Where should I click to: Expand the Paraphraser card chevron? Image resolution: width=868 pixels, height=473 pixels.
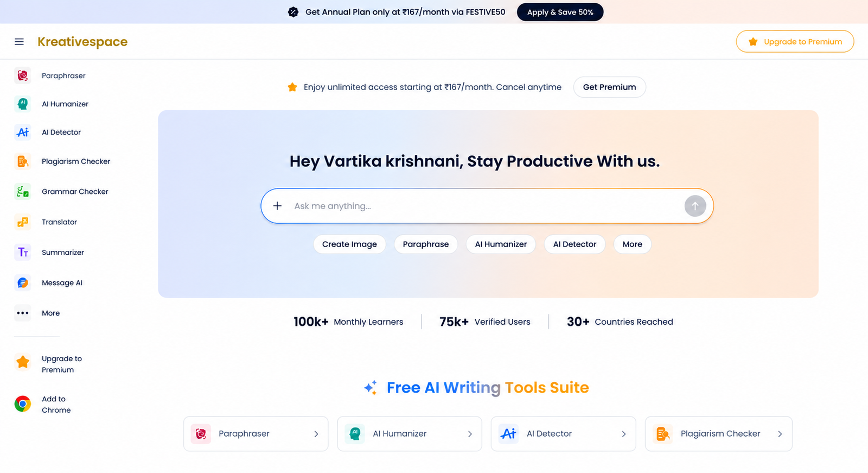(x=316, y=434)
